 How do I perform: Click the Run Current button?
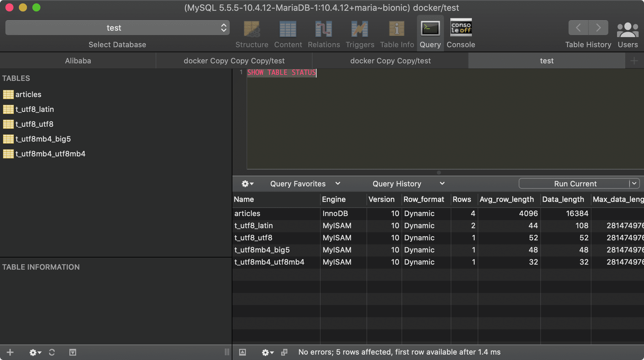[575, 184]
